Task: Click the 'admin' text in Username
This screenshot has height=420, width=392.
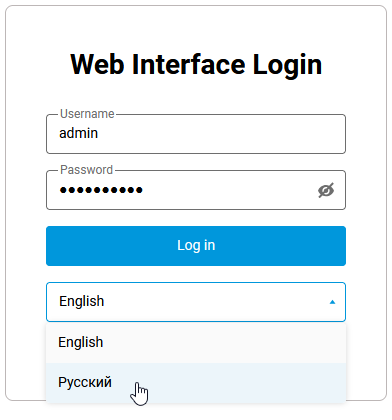Action: pyautogui.click(x=78, y=133)
